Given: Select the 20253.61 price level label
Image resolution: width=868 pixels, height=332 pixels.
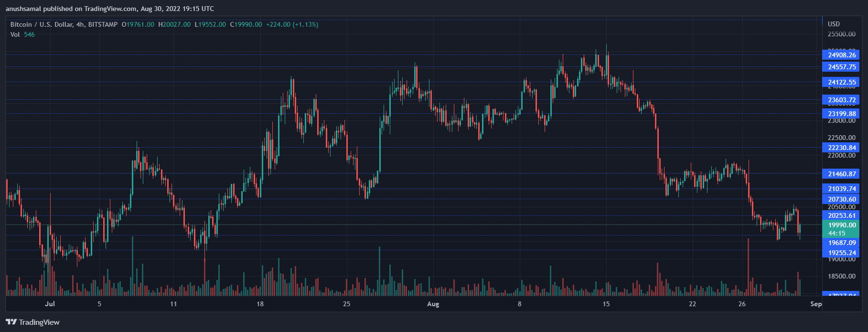Looking at the screenshot, I should [x=842, y=215].
